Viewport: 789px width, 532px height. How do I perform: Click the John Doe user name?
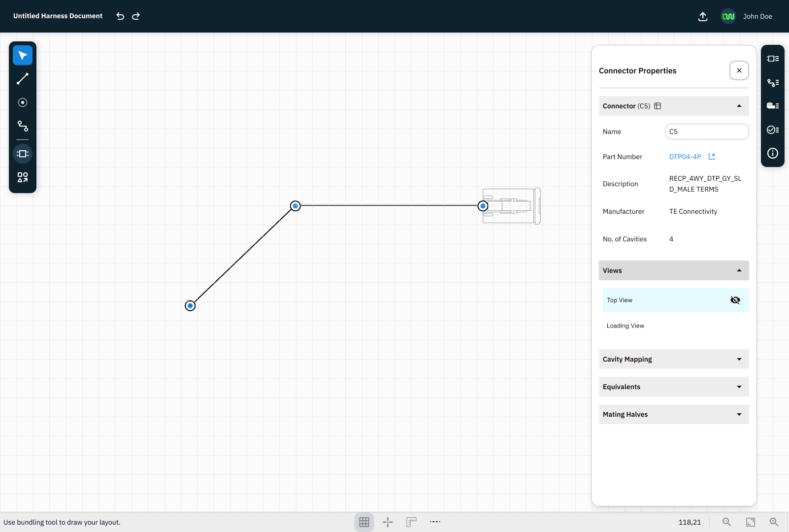click(757, 16)
